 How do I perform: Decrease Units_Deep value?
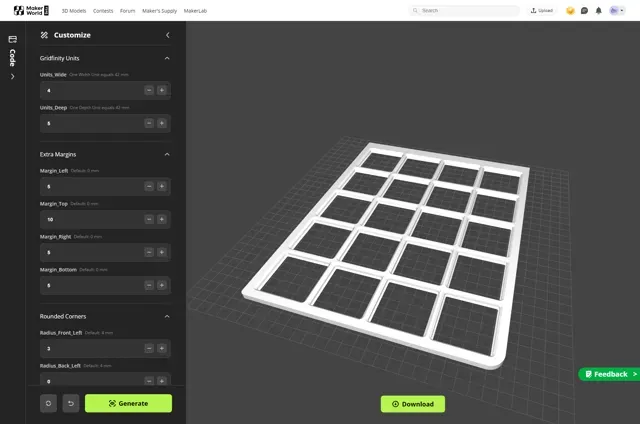coord(149,123)
